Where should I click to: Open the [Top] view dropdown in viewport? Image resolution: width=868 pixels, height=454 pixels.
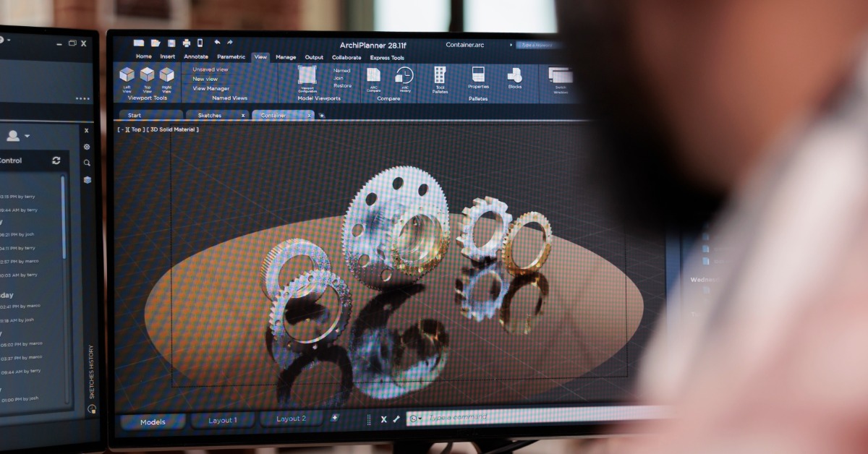coord(136,129)
